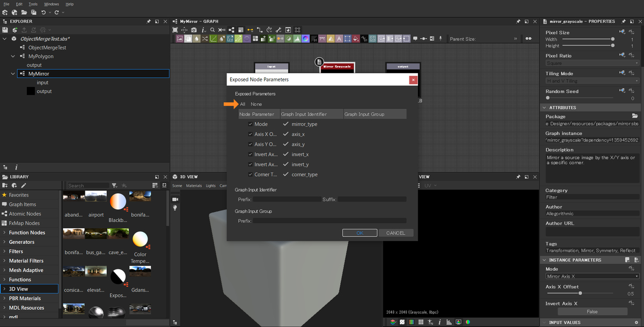The height and width of the screenshot is (327, 644).
Task: Open the Tiling Mode dropdown
Action: (x=592, y=81)
